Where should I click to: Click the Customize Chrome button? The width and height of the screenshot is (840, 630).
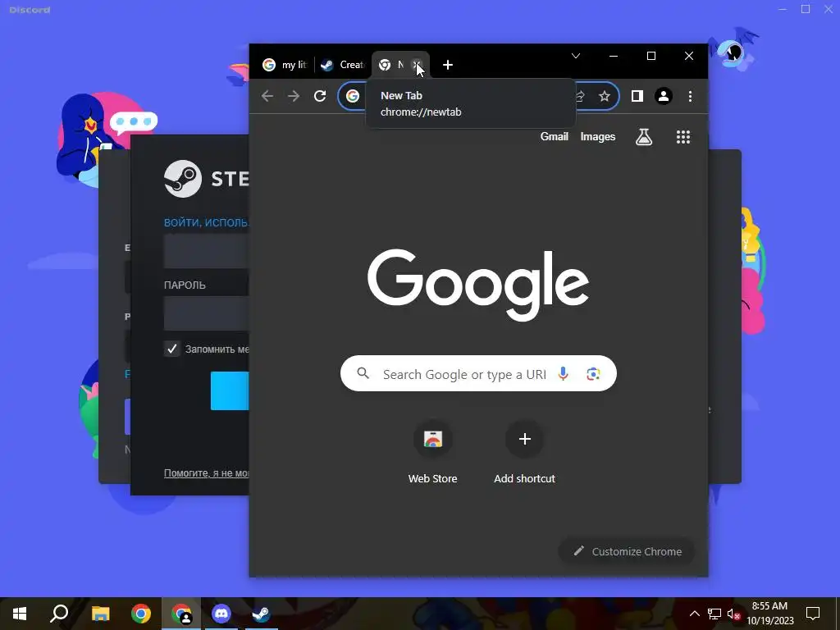627,551
